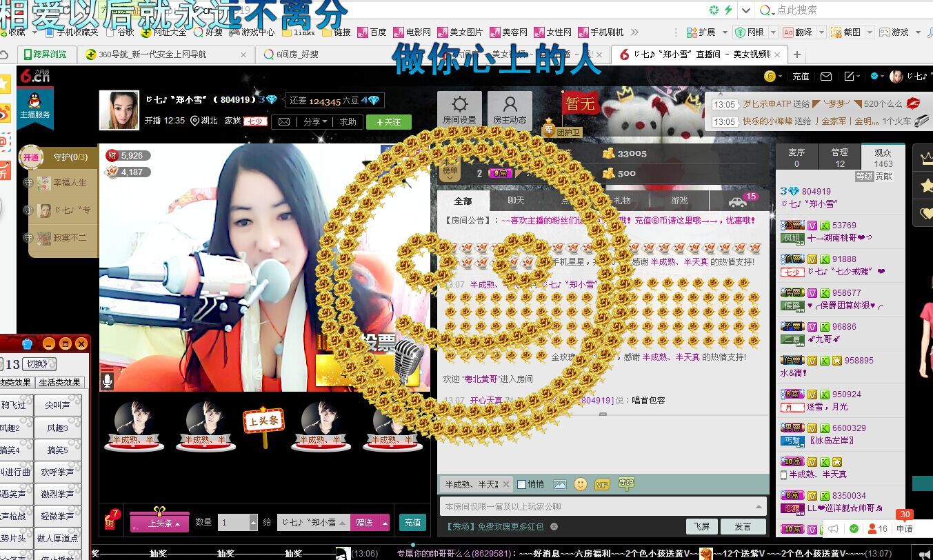Click the VIP badge icon in chat toolbar
Viewport: 933px width, 560px height.
602,485
